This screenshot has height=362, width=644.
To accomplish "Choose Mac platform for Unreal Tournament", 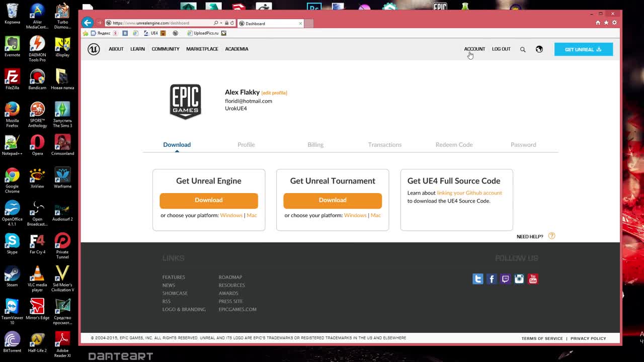I will pyautogui.click(x=376, y=215).
